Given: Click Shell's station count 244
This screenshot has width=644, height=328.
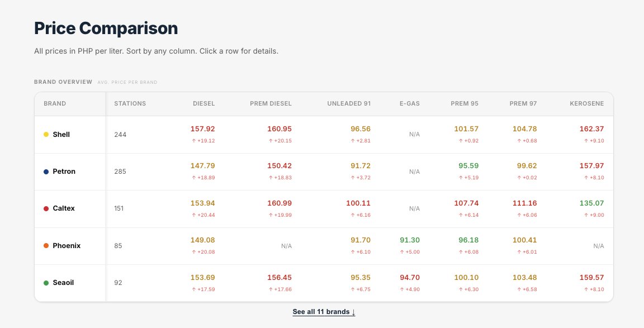Looking at the screenshot, I should (x=120, y=134).
